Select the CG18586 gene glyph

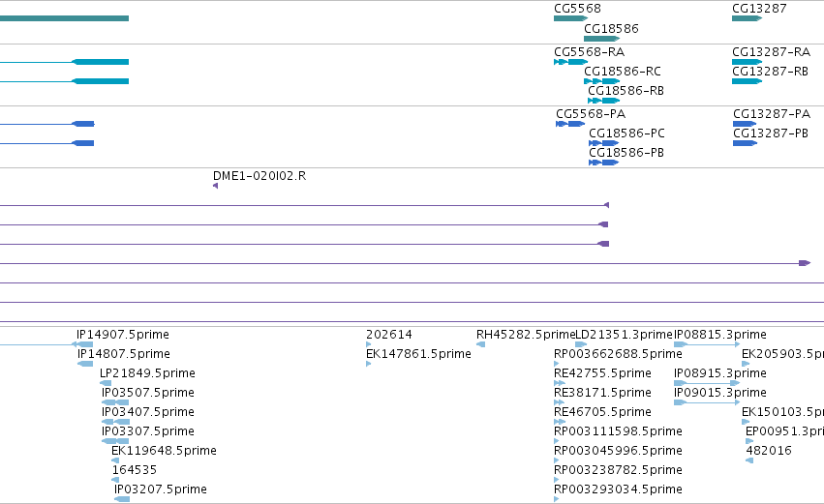click(601, 39)
